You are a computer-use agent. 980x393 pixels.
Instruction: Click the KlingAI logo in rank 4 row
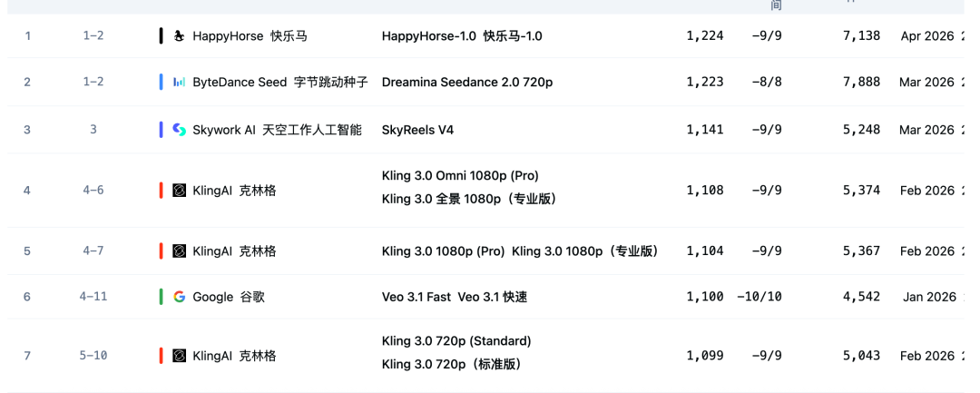(x=180, y=191)
